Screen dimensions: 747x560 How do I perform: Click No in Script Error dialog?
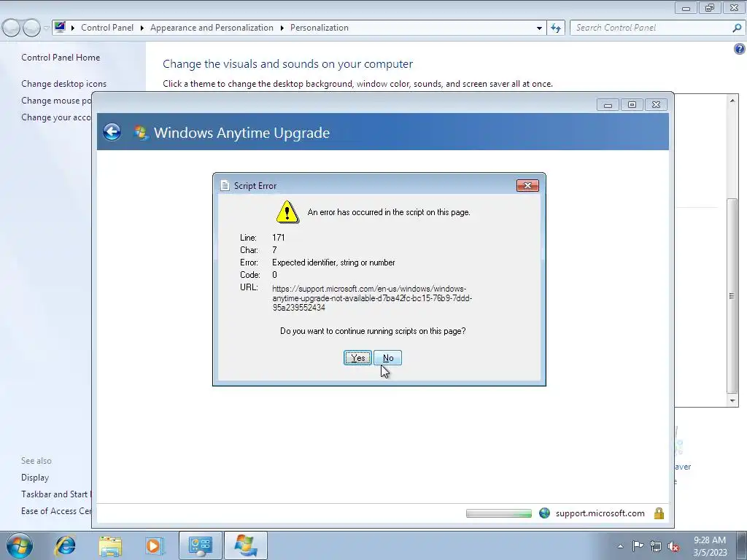(388, 357)
